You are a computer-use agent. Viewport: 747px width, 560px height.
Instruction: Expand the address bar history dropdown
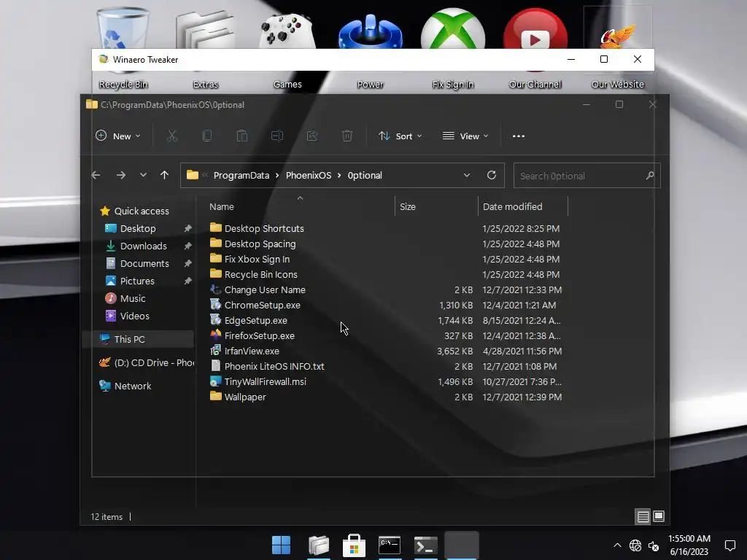466,175
